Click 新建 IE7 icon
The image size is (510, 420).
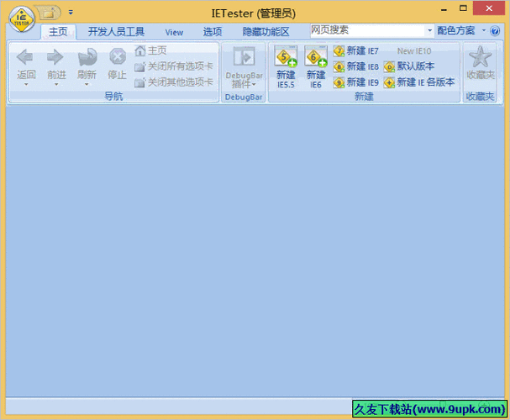coord(339,51)
